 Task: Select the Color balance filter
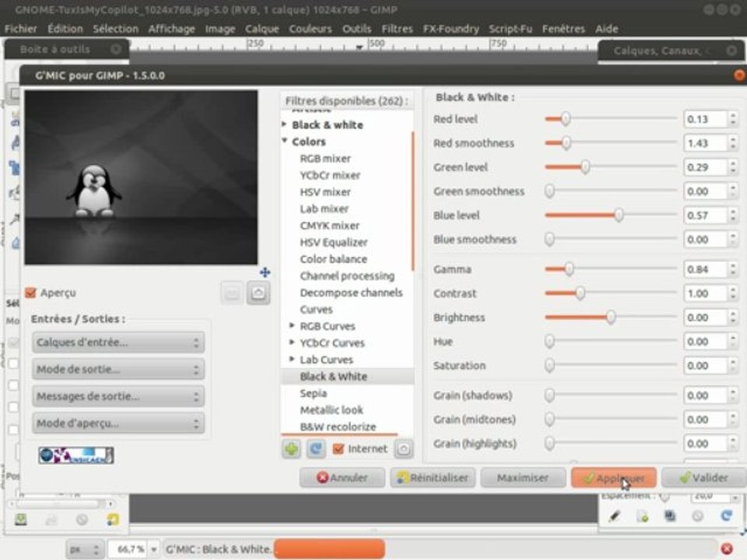coord(334,258)
